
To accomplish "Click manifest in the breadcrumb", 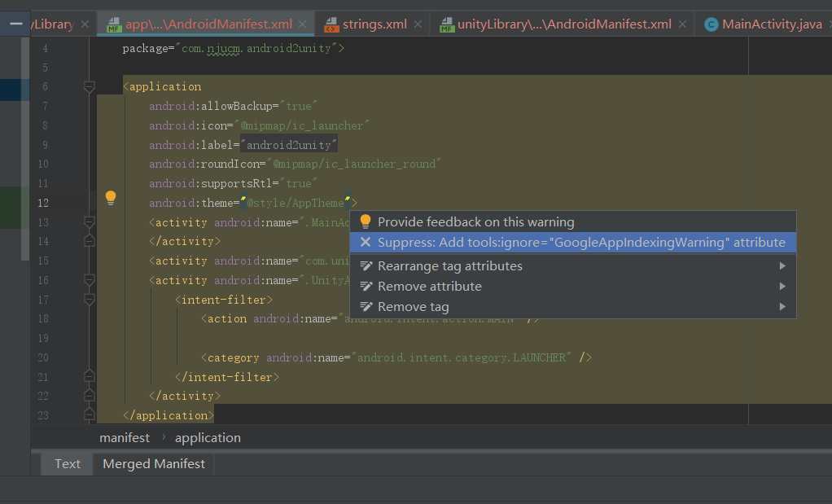I will 125,438.
